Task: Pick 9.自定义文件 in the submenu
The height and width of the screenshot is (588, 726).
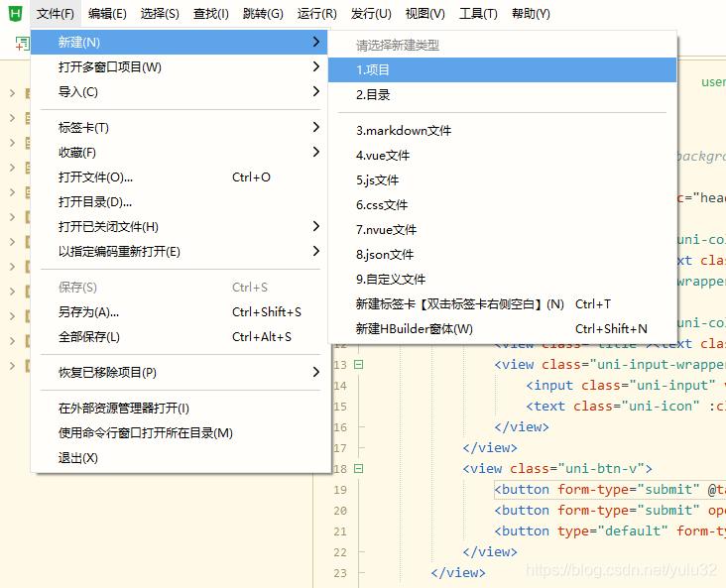Action: [x=390, y=280]
